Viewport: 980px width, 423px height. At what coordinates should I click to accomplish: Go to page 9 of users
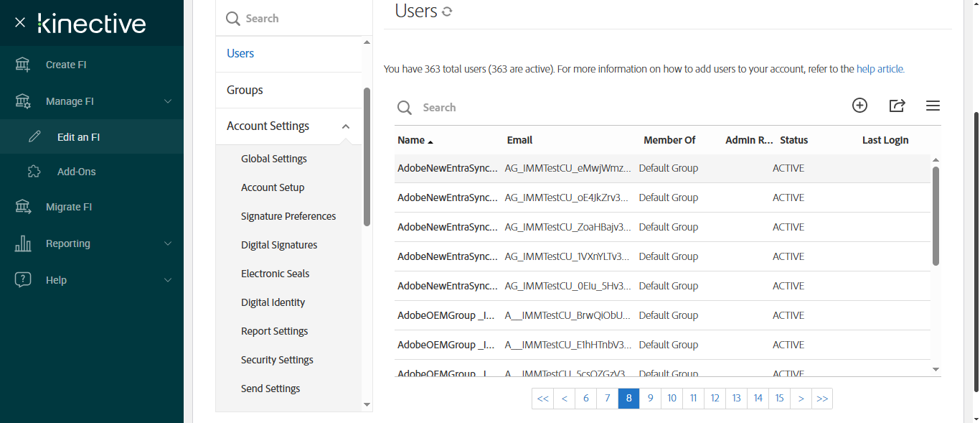[x=650, y=399]
